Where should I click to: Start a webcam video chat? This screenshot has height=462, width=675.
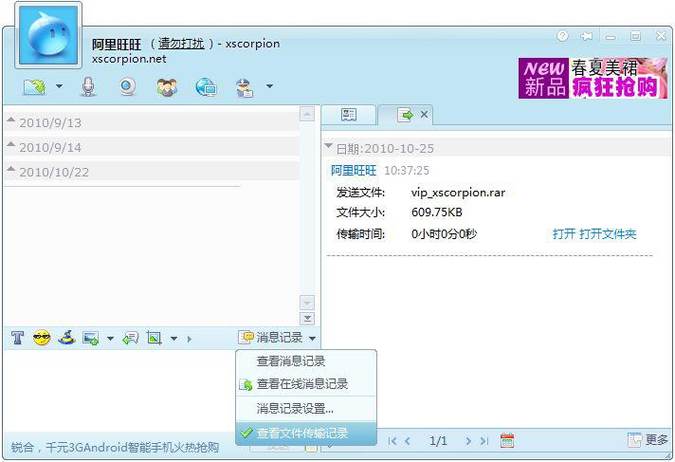127,87
